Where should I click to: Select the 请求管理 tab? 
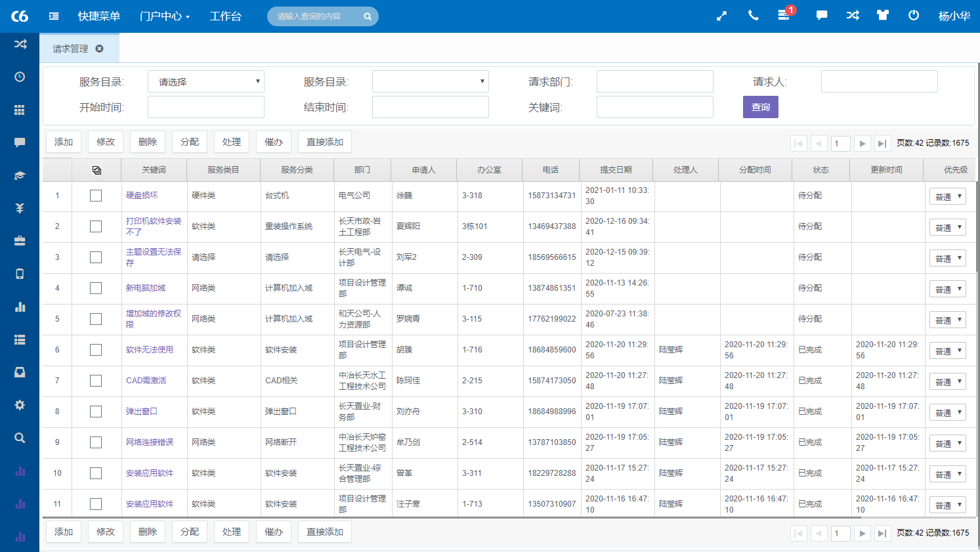coord(71,49)
